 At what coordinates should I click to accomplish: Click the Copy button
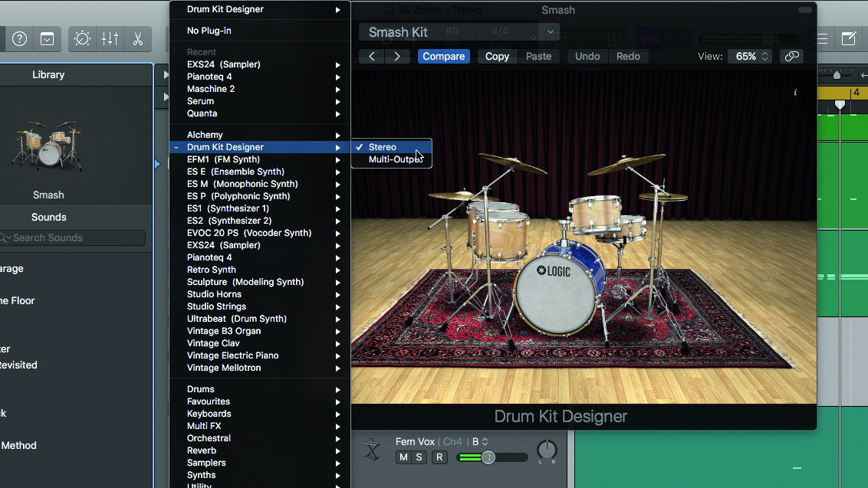click(497, 57)
